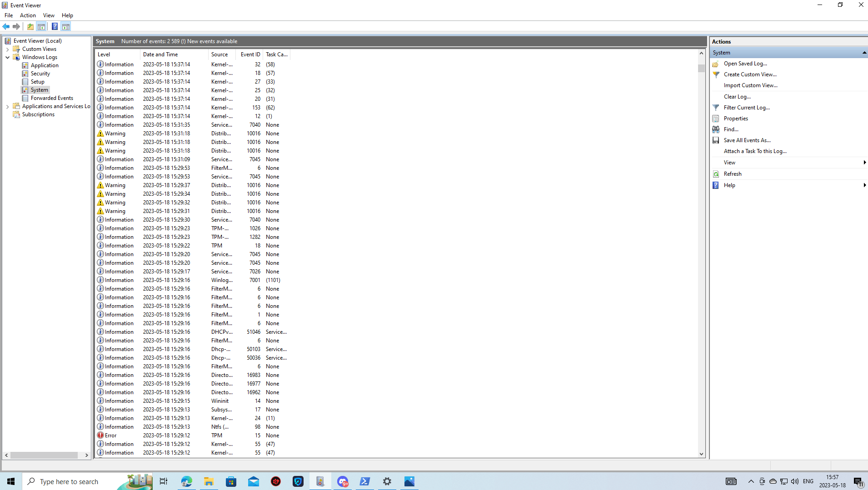Select Subscriptions in tree

tap(38, 114)
